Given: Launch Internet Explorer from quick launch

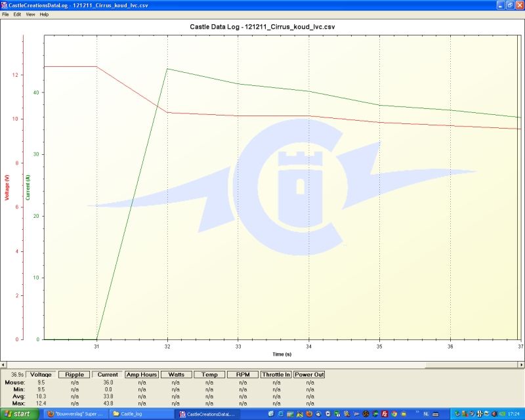Looking at the screenshot, I should pyautogui.click(x=280, y=414).
